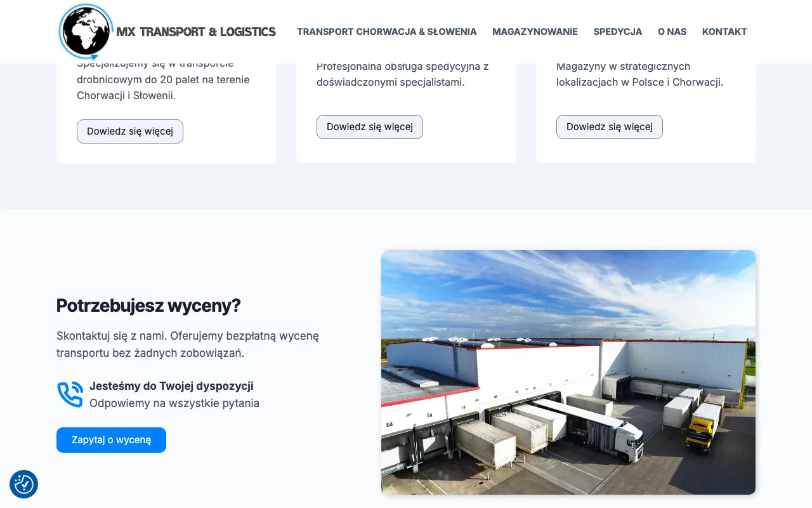Click the Chorwacji i Słowenii description text
Viewport: 812px width, 508px height.
(162, 79)
